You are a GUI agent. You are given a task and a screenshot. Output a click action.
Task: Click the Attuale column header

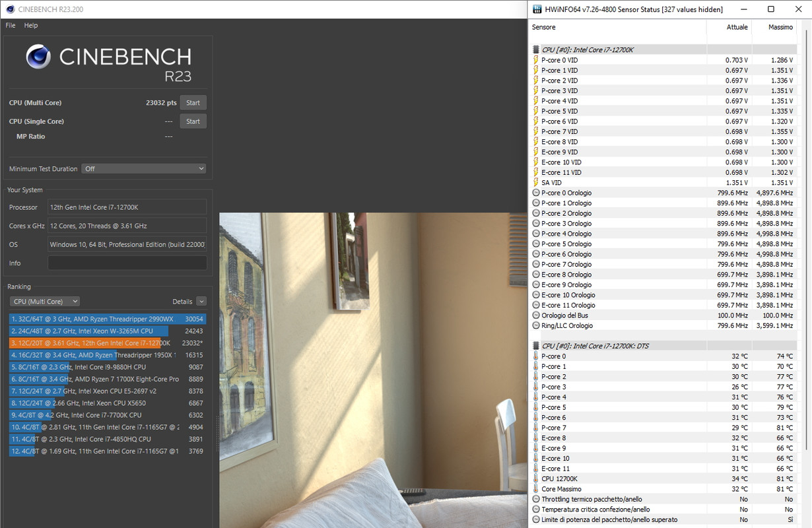click(737, 27)
